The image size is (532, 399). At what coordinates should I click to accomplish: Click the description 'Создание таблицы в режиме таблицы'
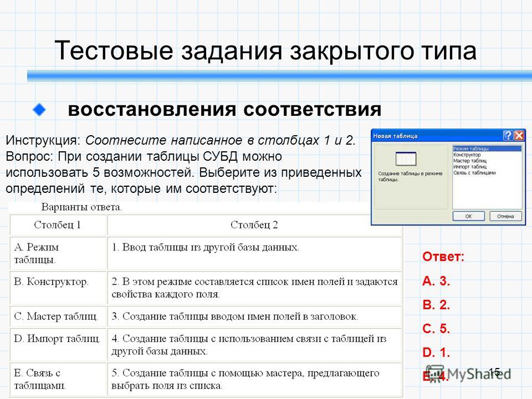pyautogui.click(x=410, y=176)
